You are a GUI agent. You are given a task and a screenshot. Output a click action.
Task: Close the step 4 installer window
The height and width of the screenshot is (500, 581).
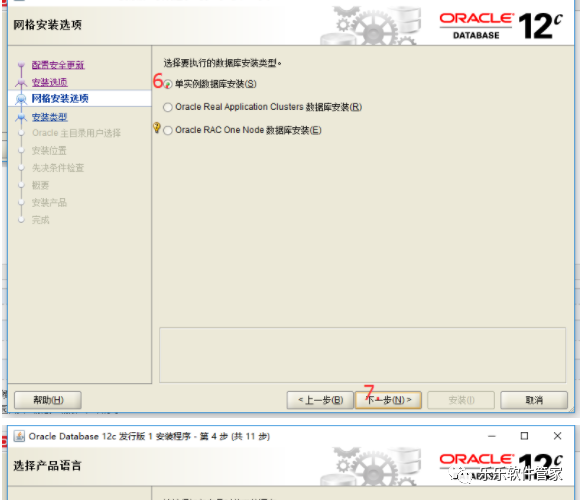coord(557,436)
